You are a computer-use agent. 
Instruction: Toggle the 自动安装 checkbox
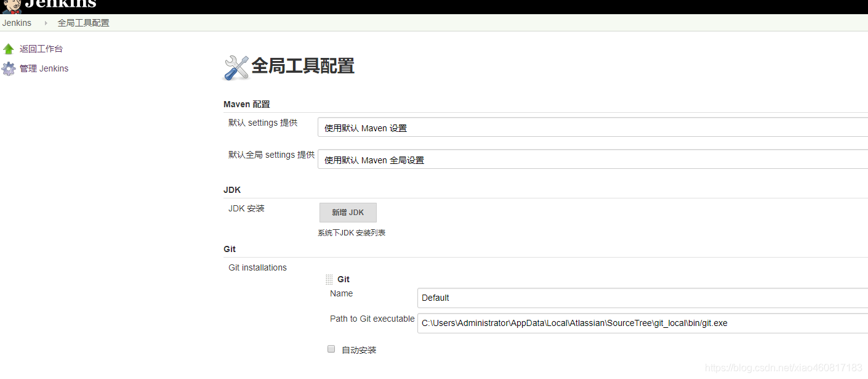pyautogui.click(x=331, y=349)
